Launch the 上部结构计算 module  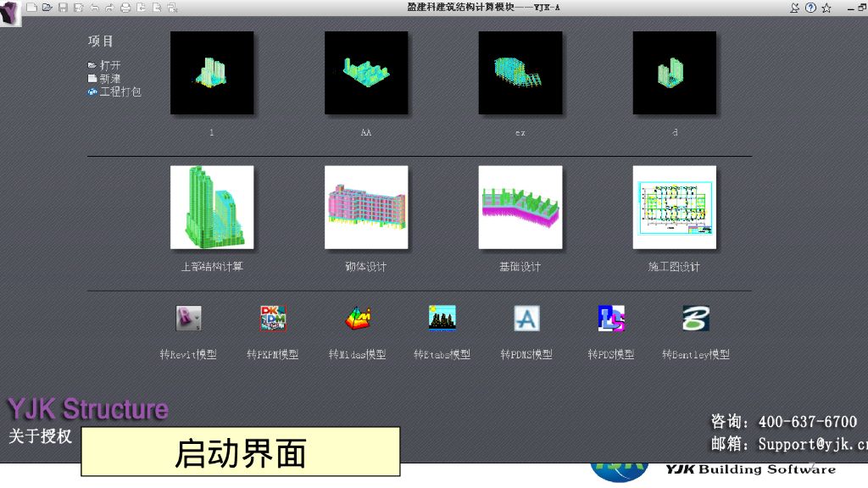coord(211,206)
